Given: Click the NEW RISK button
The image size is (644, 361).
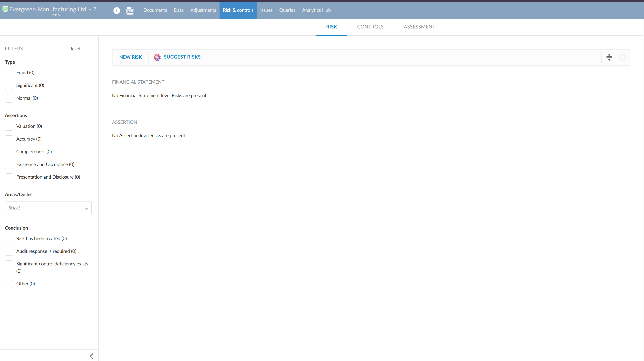Looking at the screenshot, I should click(130, 57).
